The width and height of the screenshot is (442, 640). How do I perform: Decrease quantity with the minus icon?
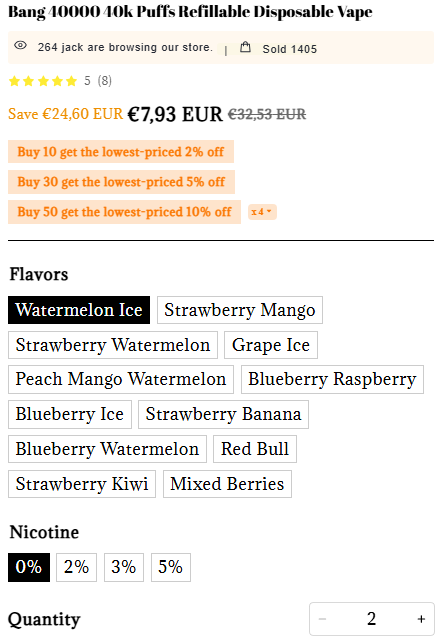click(x=322, y=619)
